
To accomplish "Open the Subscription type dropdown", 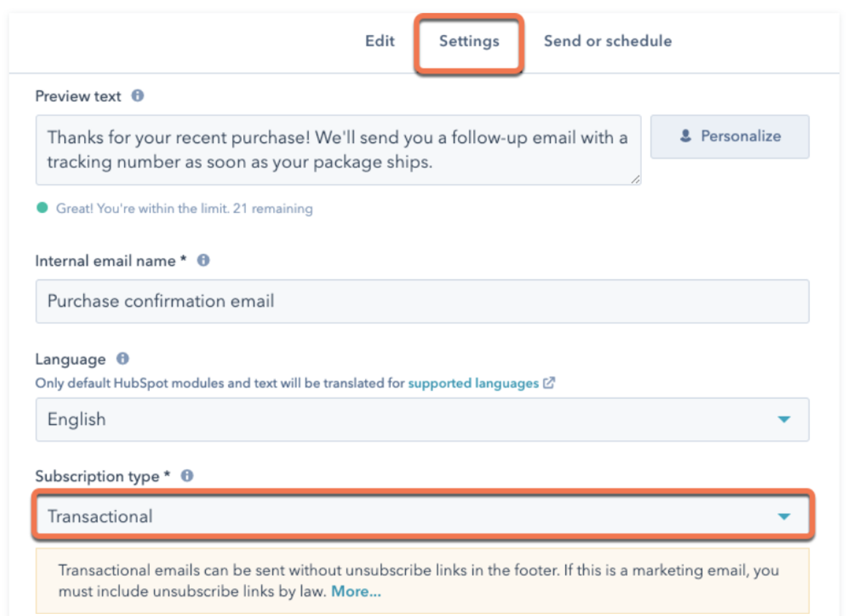I will click(422, 516).
